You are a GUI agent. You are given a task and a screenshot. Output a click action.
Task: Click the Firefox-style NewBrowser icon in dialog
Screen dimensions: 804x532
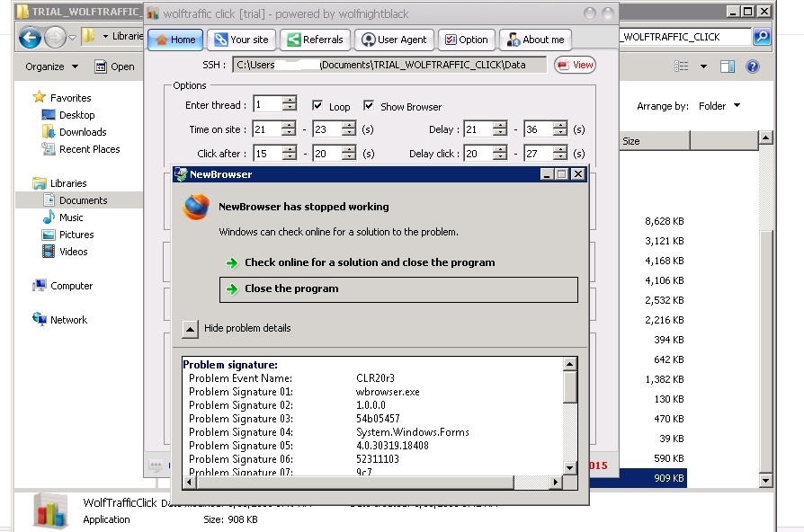(196, 208)
